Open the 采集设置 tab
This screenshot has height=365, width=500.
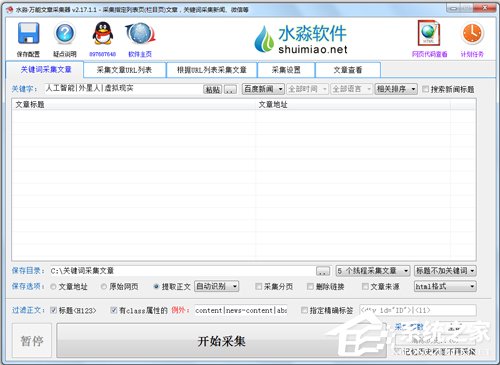click(286, 70)
